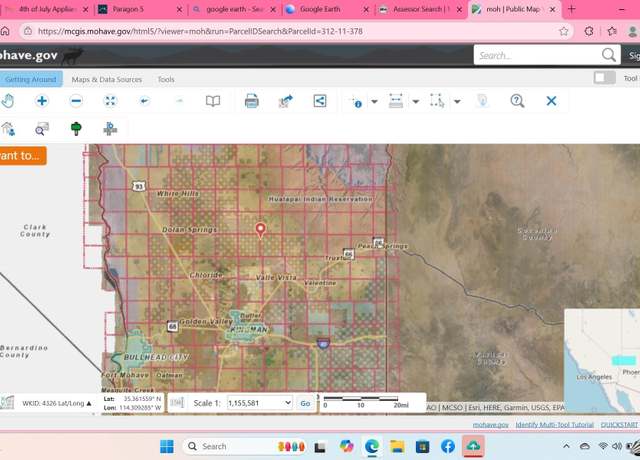Select the rectangle selection tool

pos(437,101)
